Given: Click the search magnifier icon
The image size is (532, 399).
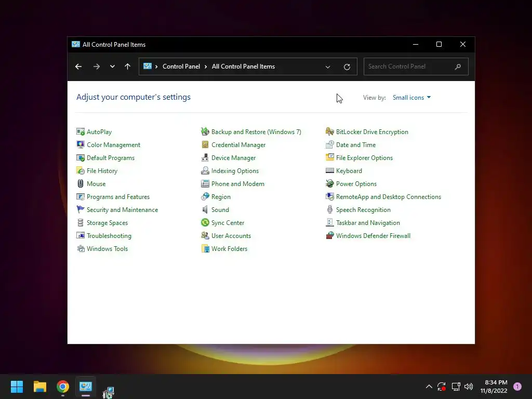Looking at the screenshot, I should [x=458, y=66].
